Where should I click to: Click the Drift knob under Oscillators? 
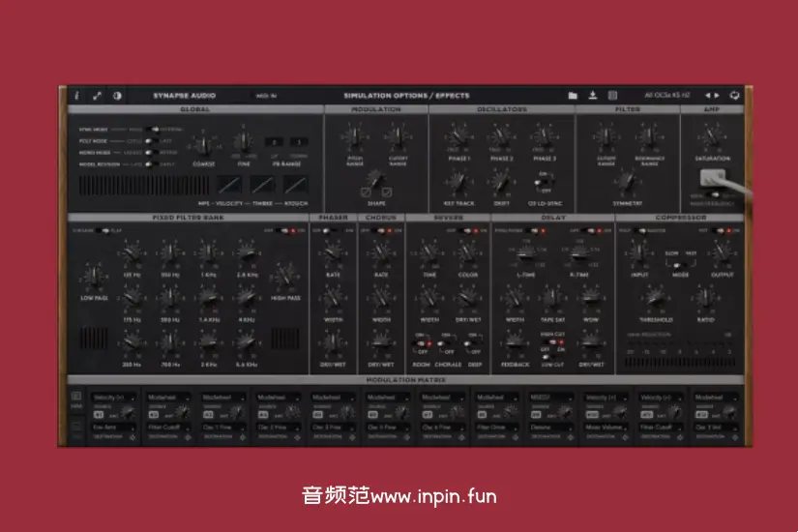(502, 183)
